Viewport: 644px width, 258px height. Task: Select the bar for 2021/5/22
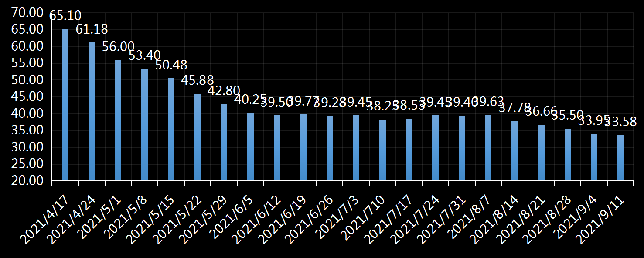click(198, 137)
